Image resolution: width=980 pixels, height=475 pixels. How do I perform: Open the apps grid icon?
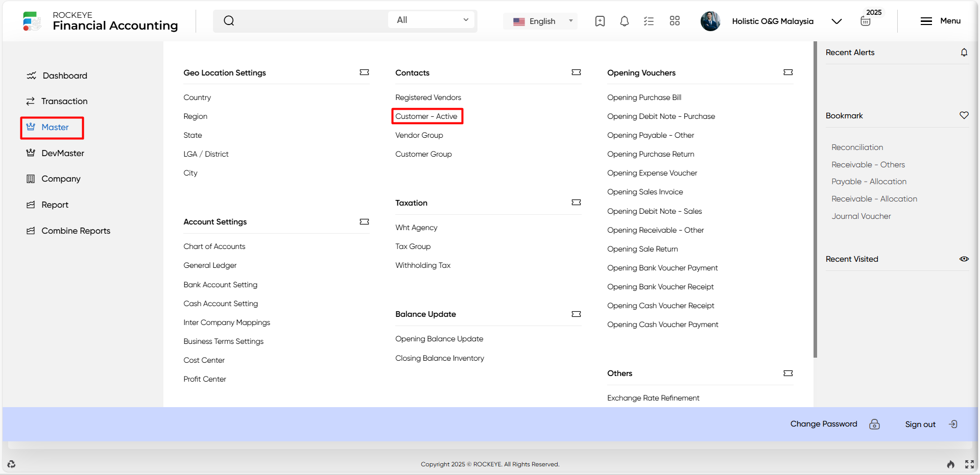675,21
